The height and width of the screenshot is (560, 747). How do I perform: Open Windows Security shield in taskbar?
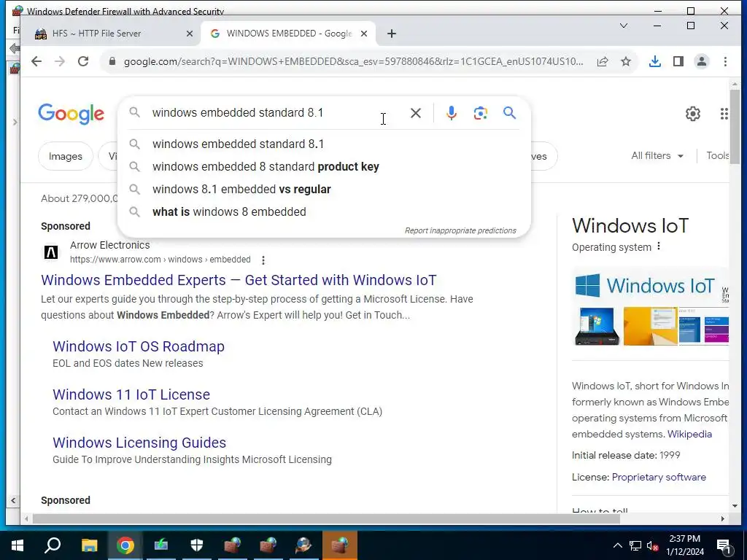[197, 545]
